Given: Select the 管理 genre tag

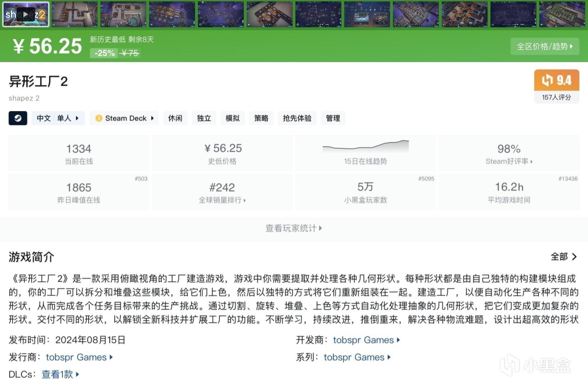Looking at the screenshot, I should click(333, 118).
